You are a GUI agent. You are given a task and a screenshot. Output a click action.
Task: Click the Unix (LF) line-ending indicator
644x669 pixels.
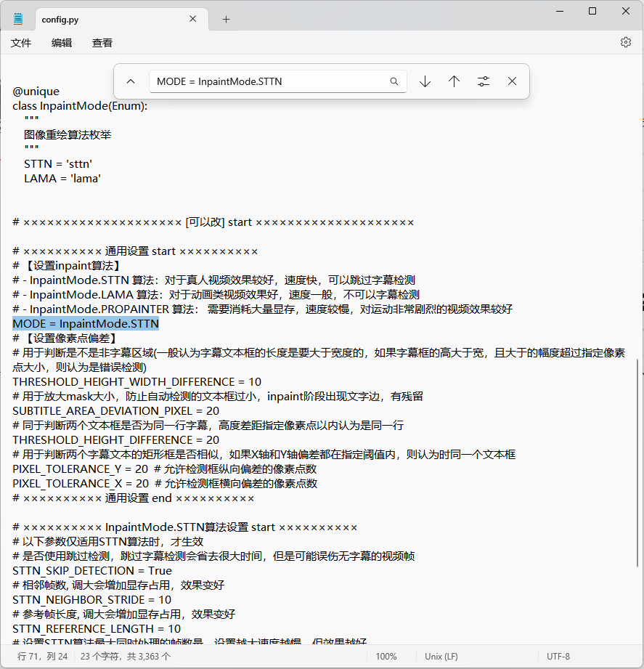441,656
